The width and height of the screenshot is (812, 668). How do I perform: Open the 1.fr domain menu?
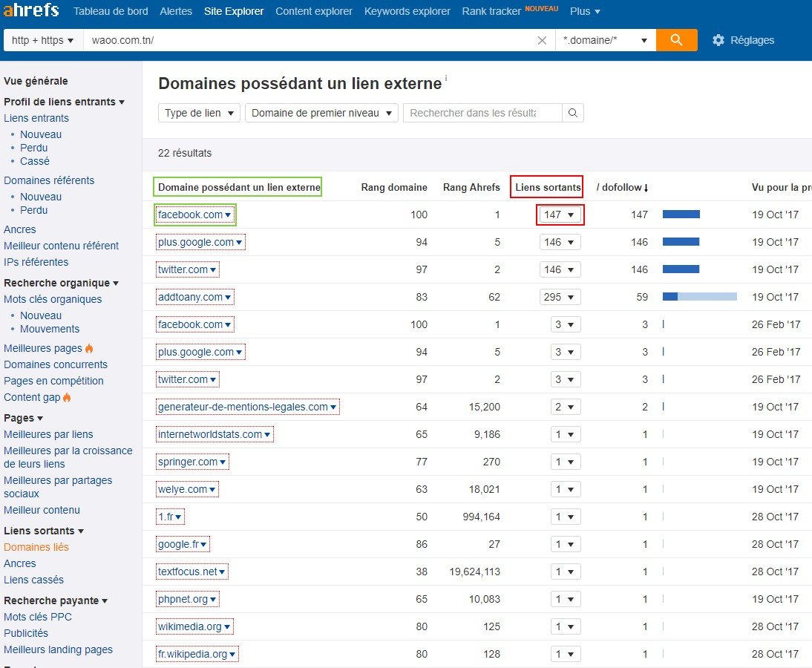tap(171, 517)
